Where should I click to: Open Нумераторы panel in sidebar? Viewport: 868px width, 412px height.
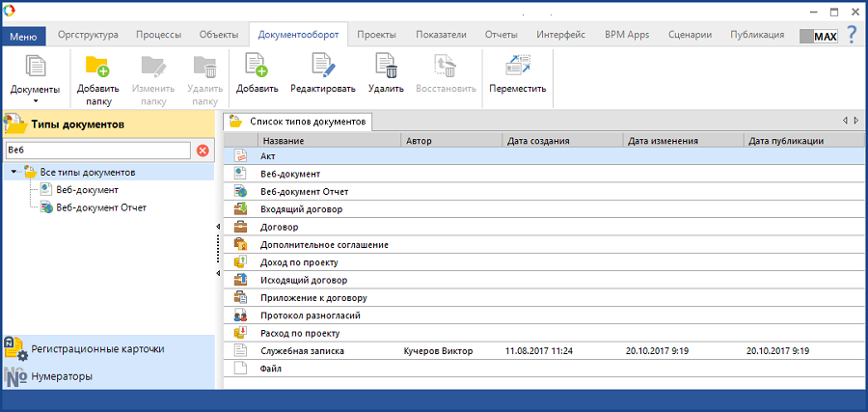point(62,376)
